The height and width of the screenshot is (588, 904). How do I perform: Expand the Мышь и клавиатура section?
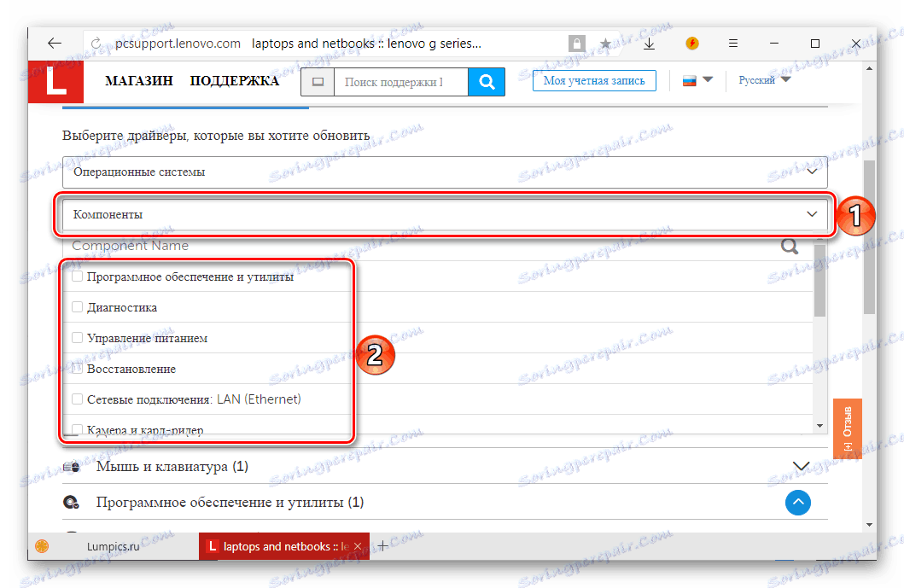pos(800,466)
